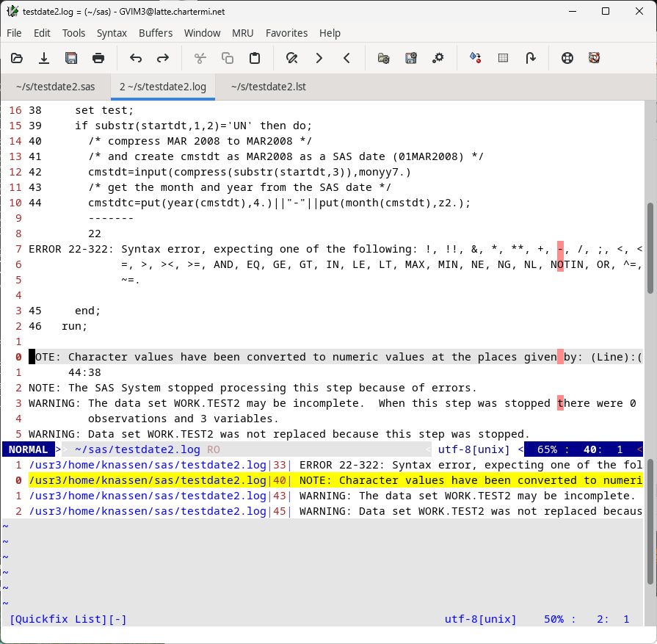The image size is (657, 644).
Task: Click 'utf-8[unix]' in the quickfix status line
Action: coord(481,619)
